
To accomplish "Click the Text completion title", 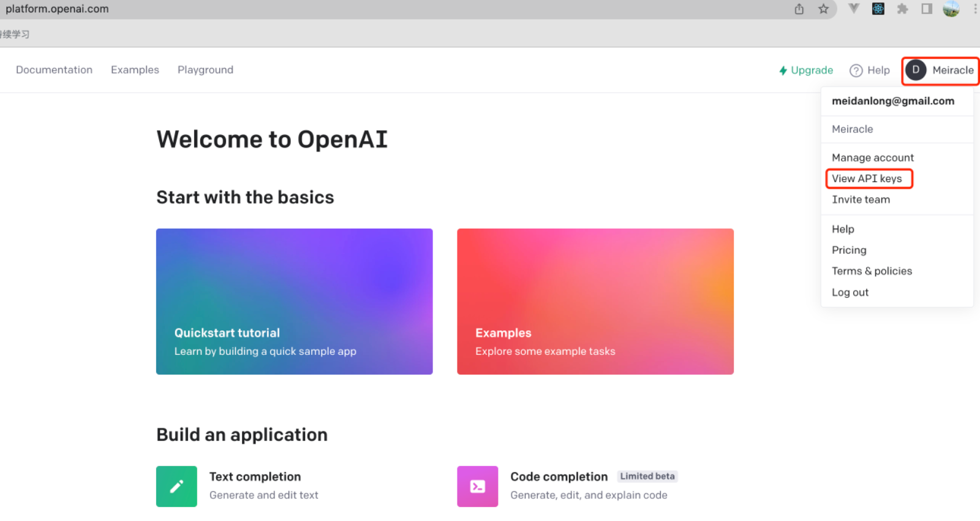I will pyautogui.click(x=255, y=476).
